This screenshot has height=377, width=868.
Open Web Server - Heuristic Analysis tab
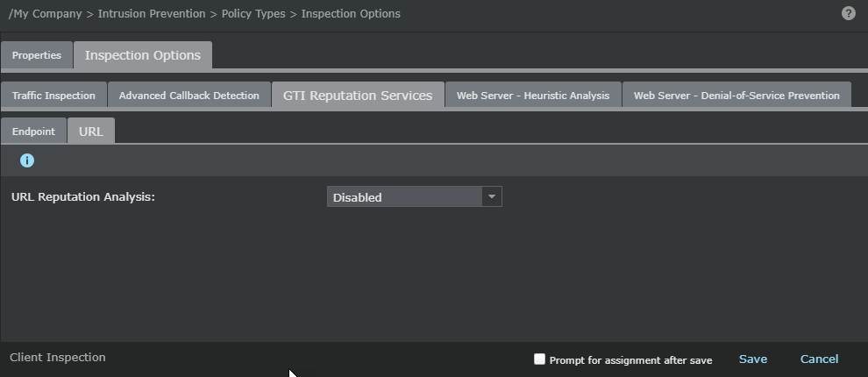click(x=533, y=96)
